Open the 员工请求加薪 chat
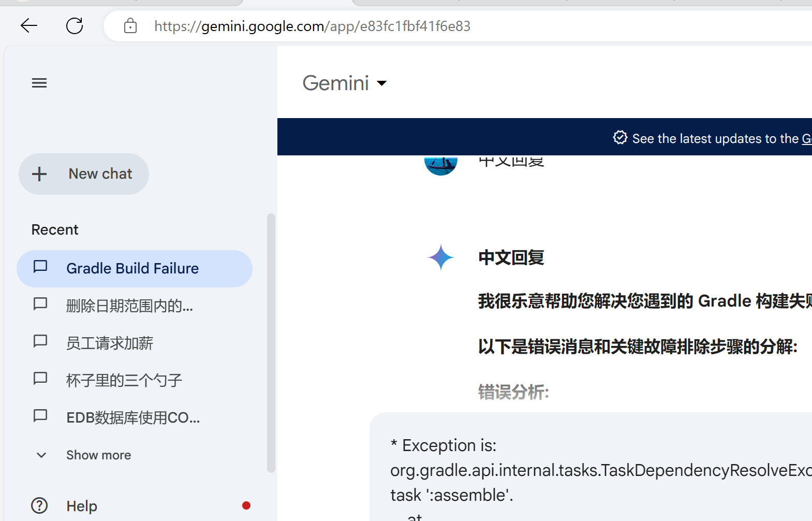The width and height of the screenshot is (812, 521). pyautogui.click(x=135, y=343)
